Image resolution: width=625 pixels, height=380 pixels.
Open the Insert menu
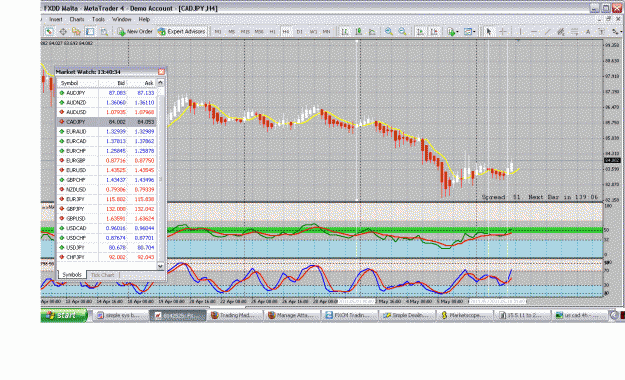(56, 19)
